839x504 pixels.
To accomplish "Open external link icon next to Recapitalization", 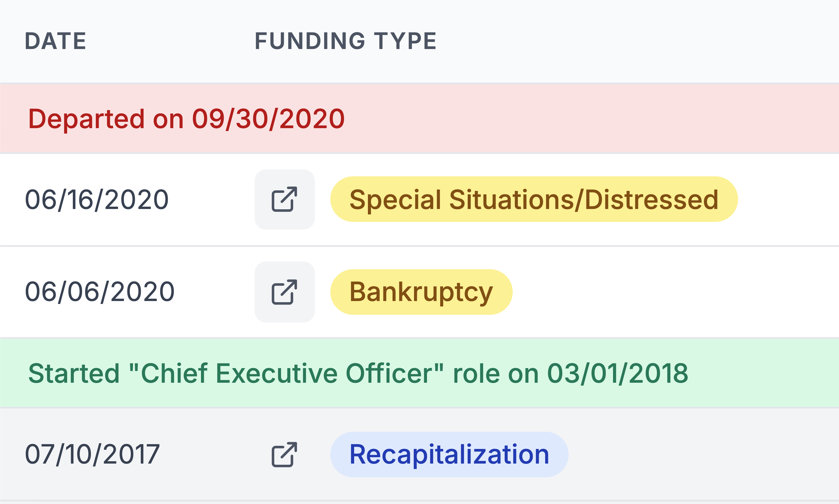I will click(x=284, y=454).
